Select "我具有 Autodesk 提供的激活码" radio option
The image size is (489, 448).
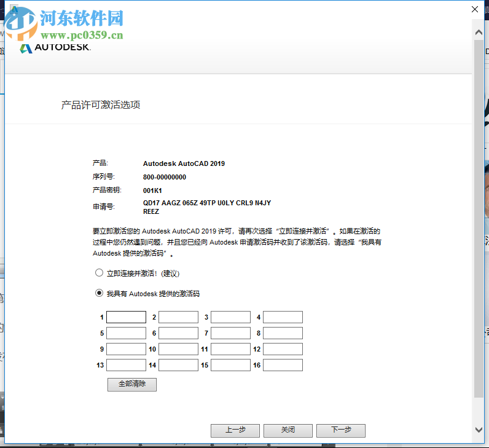99,293
